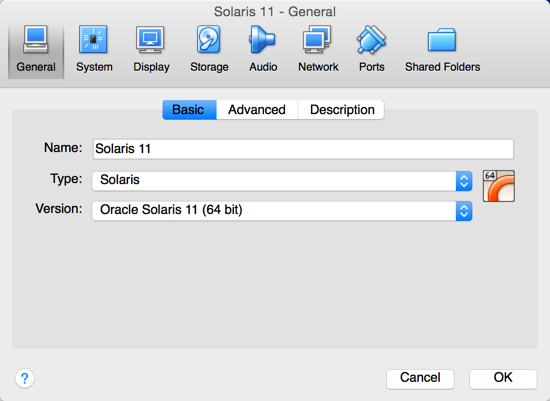Click the 'Solaris 11 - General' window title
550x401 pixels.
(275, 12)
